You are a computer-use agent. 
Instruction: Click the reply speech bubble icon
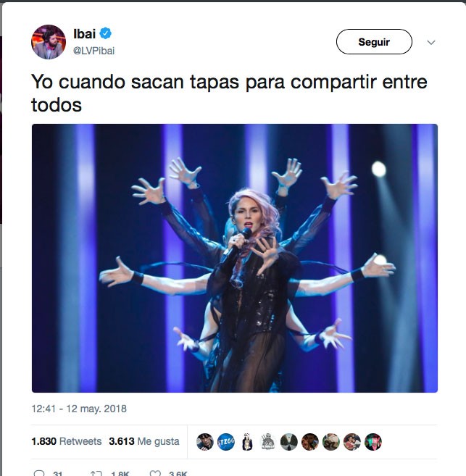tap(39, 473)
